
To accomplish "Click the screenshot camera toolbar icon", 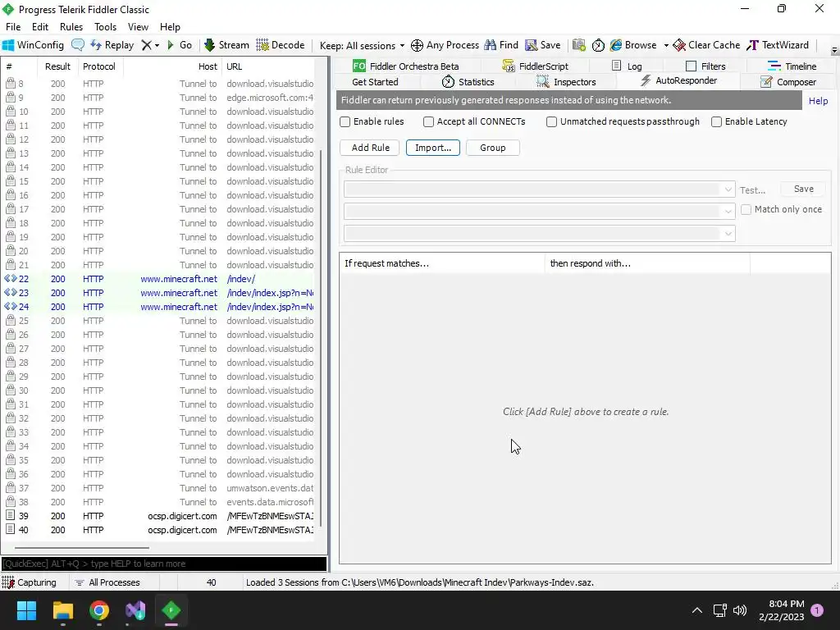I will coord(578,45).
